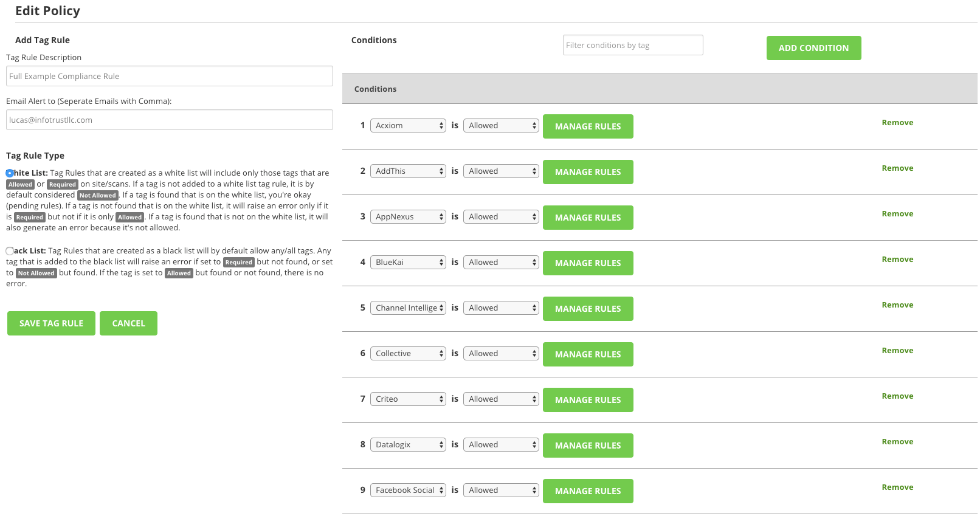980x516 pixels.
Task: Select the Black List radio button
Action: (x=10, y=251)
